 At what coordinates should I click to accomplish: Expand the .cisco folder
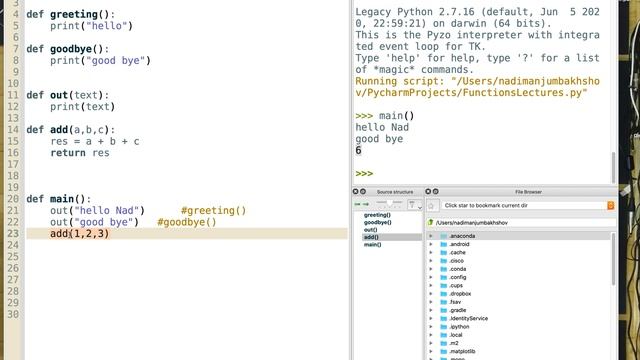click(431, 260)
